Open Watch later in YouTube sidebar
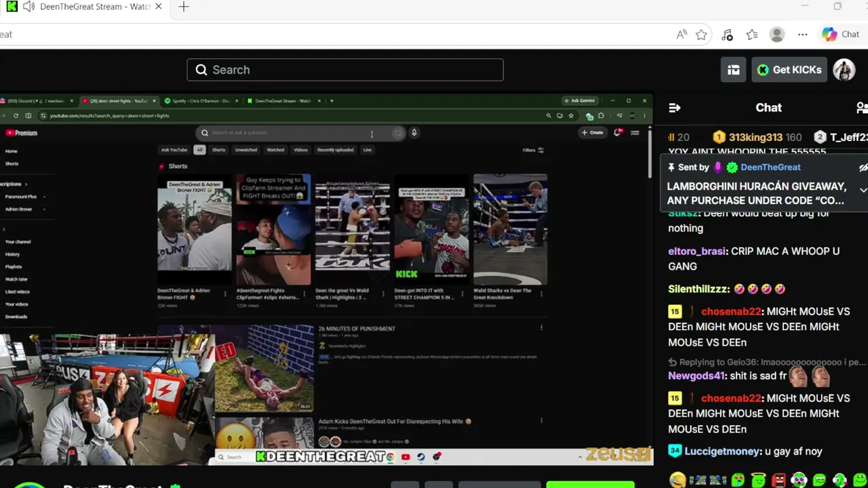The height and width of the screenshot is (488, 868). (x=16, y=279)
